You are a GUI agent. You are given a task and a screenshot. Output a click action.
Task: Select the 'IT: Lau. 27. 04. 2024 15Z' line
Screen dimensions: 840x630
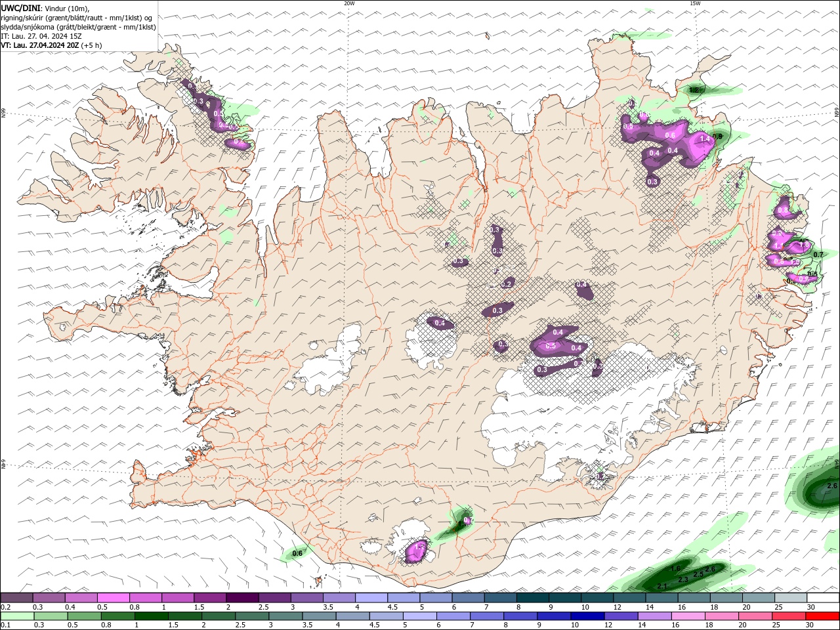pyautogui.click(x=41, y=36)
